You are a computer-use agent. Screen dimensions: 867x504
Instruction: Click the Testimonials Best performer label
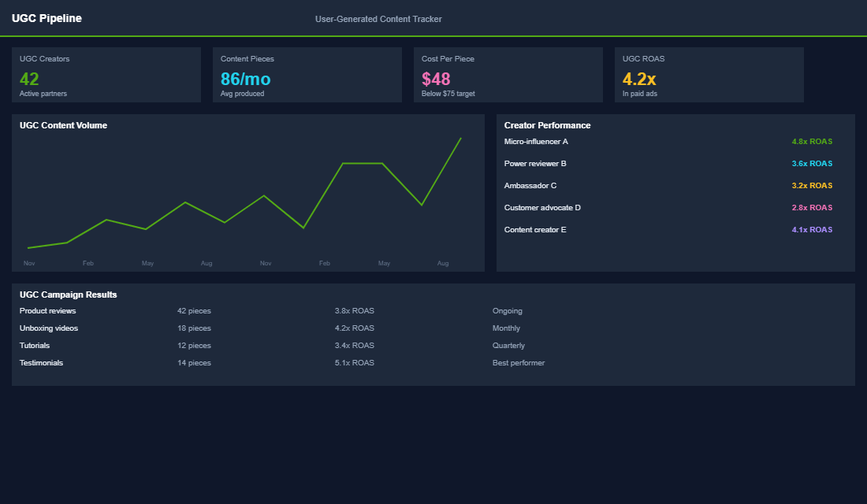pyautogui.click(x=519, y=363)
